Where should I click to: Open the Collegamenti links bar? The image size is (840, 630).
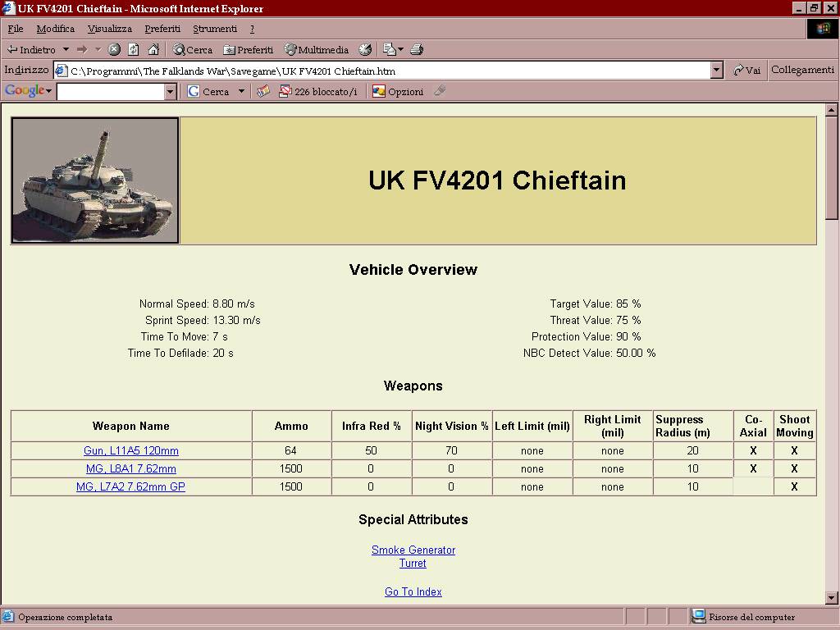click(x=802, y=70)
